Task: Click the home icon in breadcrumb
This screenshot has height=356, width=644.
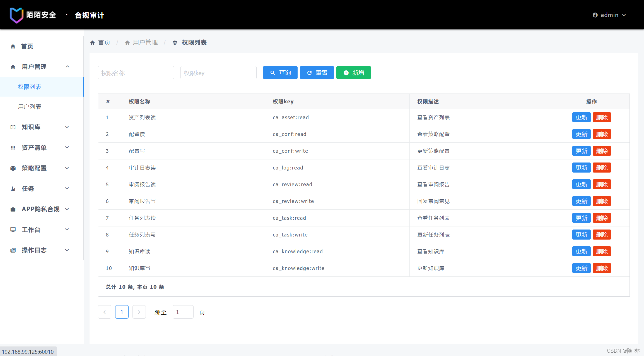Action: point(93,43)
